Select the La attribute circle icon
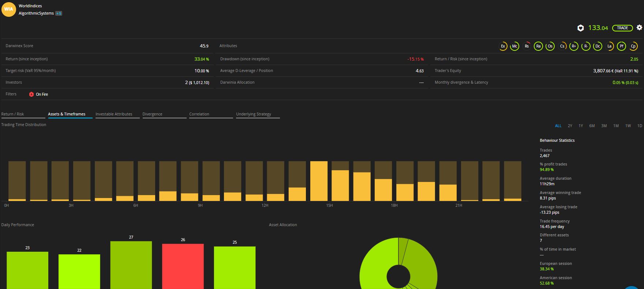644x289 pixels. [x=609, y=46]
